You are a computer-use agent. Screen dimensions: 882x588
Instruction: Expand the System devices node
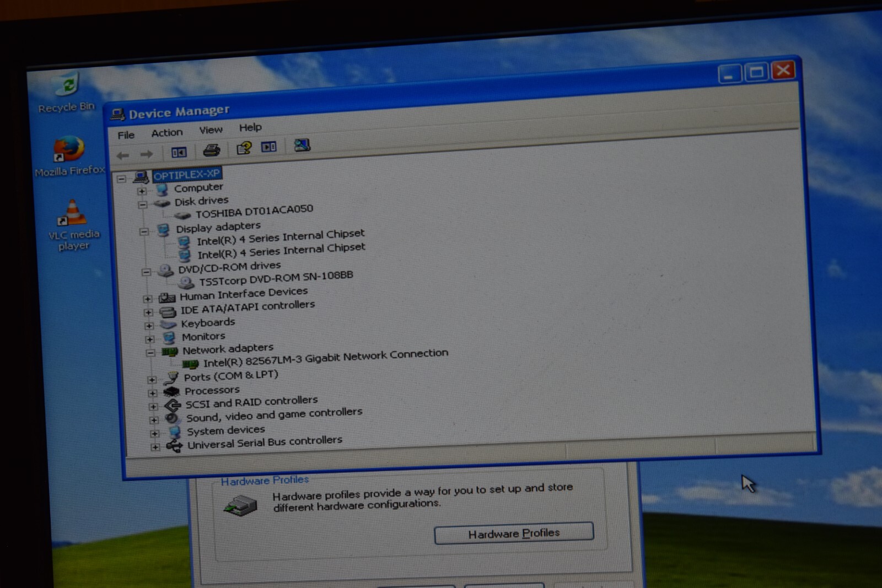[x=155, y=434]
